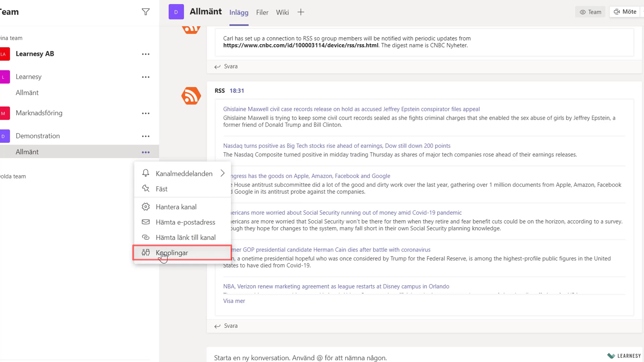Click the Allmänt channel title in header
Image resolution: width=644 pixels, height=362 pixels.
click(206, 12)
